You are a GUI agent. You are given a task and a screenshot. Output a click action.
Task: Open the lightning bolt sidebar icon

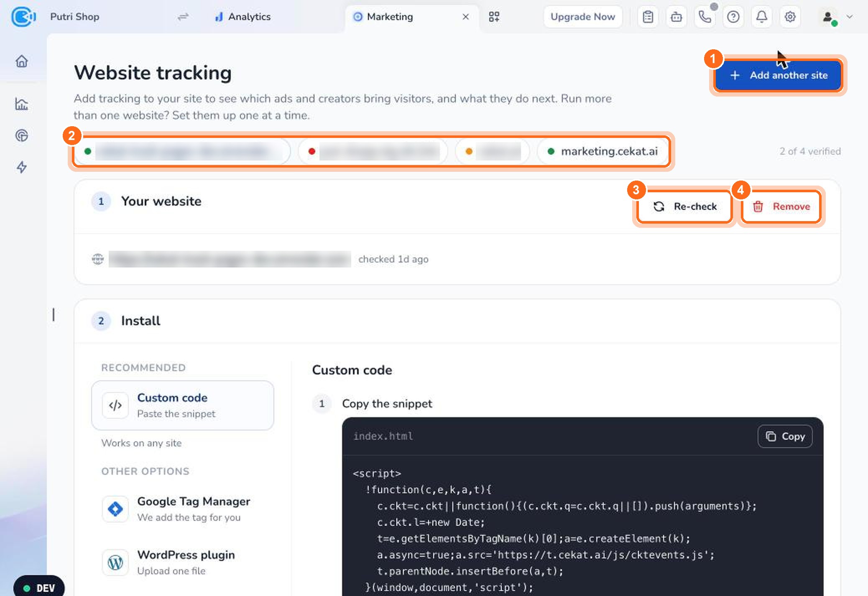[22, 167]
